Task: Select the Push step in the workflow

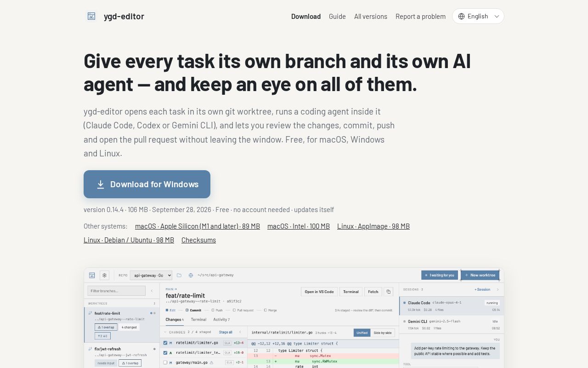Action: pyautogui.click(x=217, y=310)
